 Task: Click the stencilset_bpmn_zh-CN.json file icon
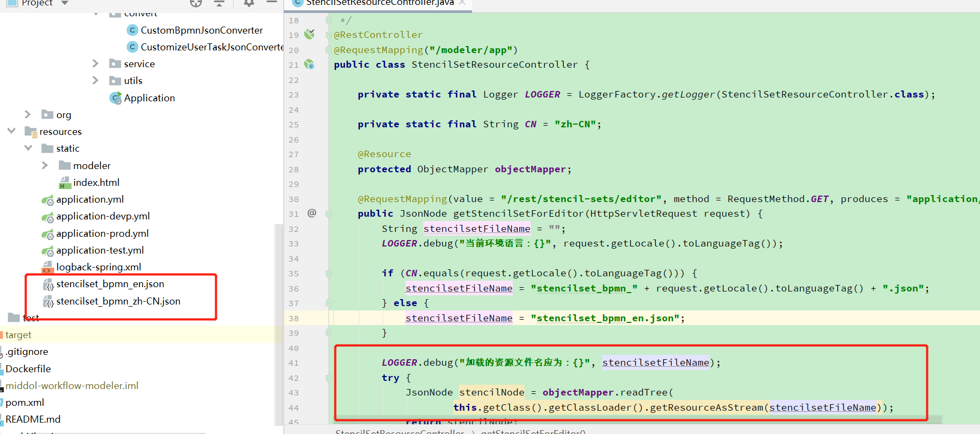click(48, 302)
